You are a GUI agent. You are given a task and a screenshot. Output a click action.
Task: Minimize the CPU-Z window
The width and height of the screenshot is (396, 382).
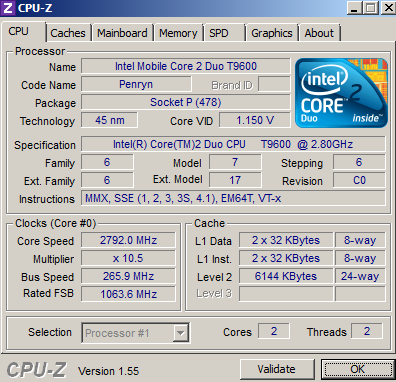[354, 8]
